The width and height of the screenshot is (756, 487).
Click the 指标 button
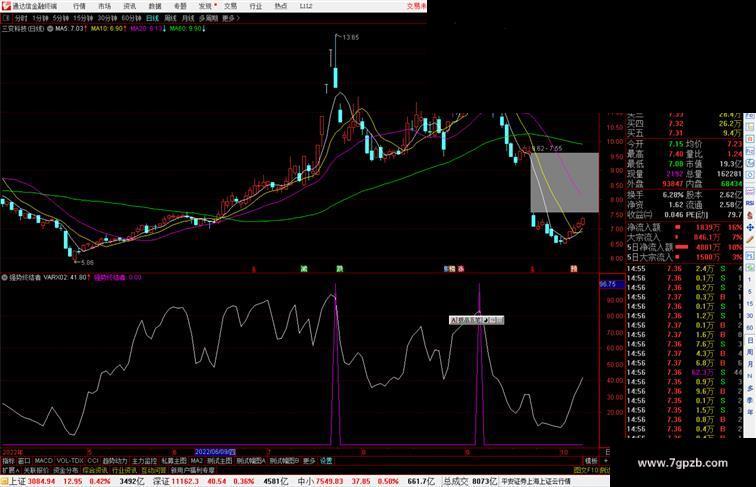[8, 461]
